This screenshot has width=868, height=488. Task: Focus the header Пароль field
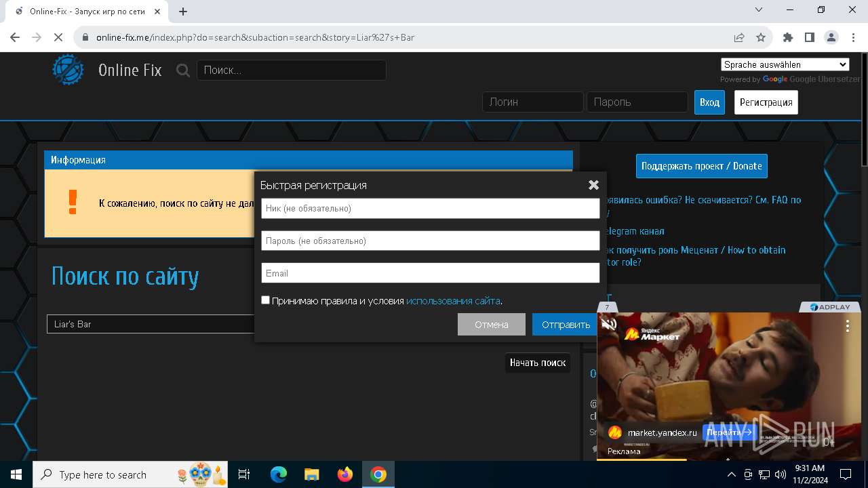point(637,102)
